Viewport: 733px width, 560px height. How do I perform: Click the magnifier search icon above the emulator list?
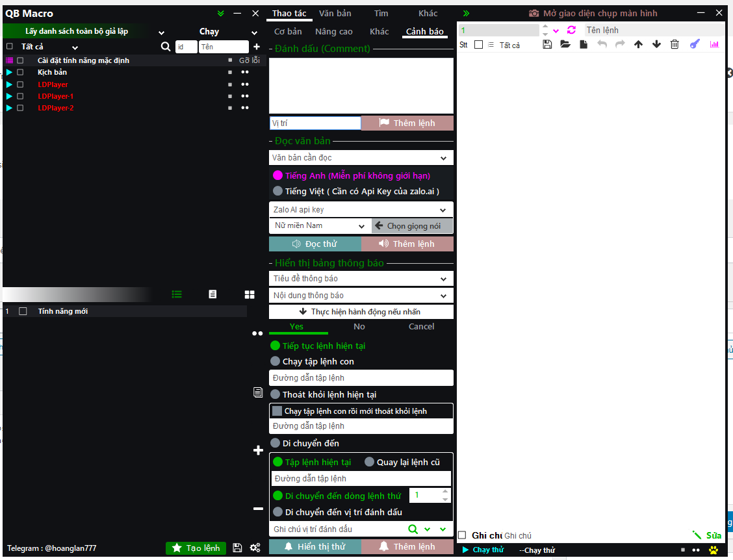[166, 47]
